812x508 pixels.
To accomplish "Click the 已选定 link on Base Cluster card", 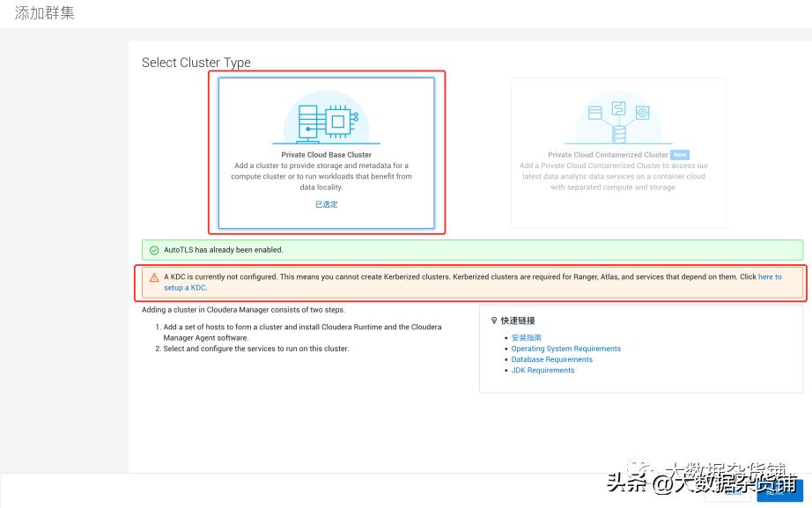I will pos(326,203).
